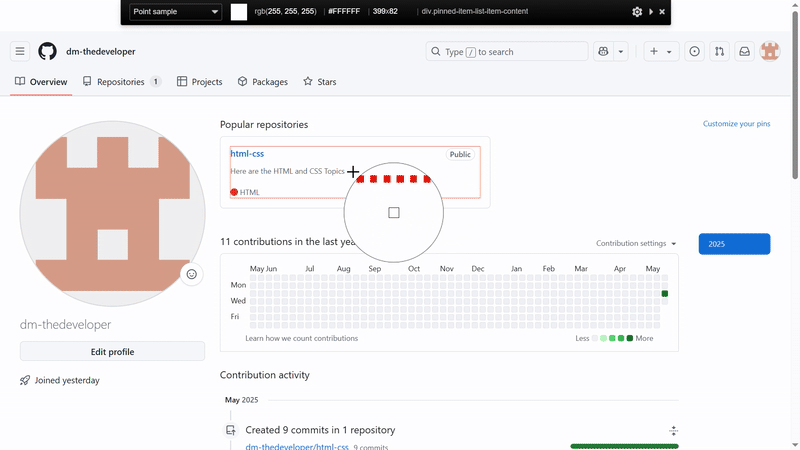Open the Point sample dropdown
The height and width of the screenshot is (450, 800).
176,12
